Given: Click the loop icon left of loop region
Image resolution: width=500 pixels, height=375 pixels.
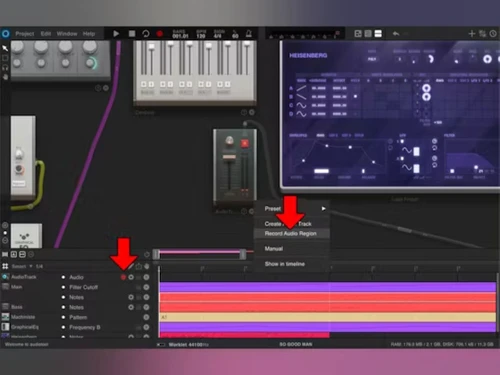Looking at the screenshot, I should 147,255.
